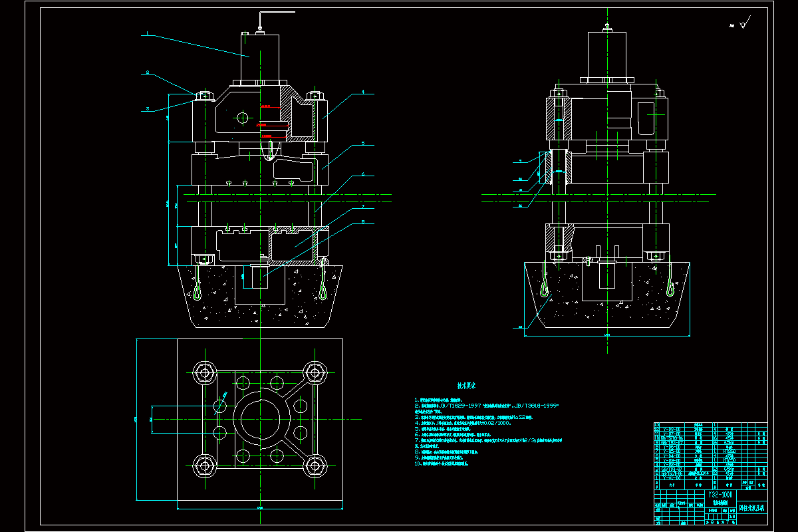Select the hydraulic cylinder atop the side view
The height and width of the screenshot is (532, 798).
click(607, 55)
